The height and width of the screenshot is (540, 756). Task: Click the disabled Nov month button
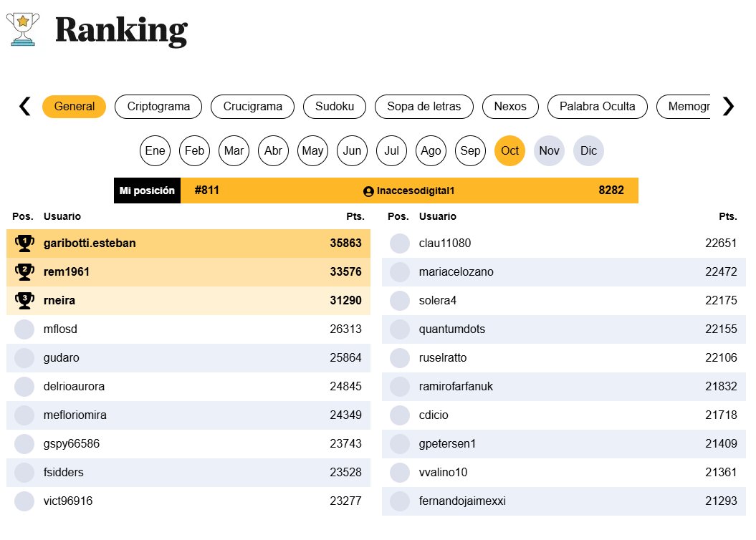[x=549, y=151]
